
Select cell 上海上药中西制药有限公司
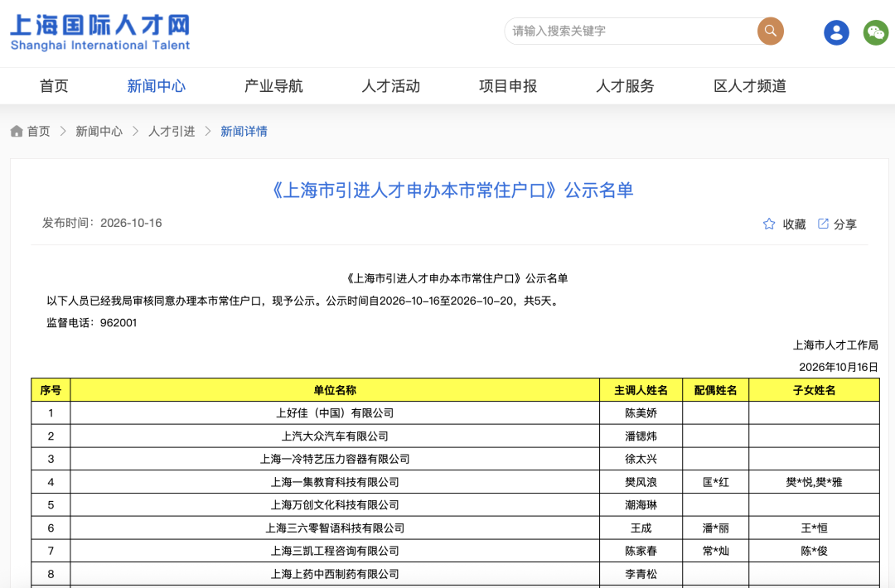tap(335, 574)
